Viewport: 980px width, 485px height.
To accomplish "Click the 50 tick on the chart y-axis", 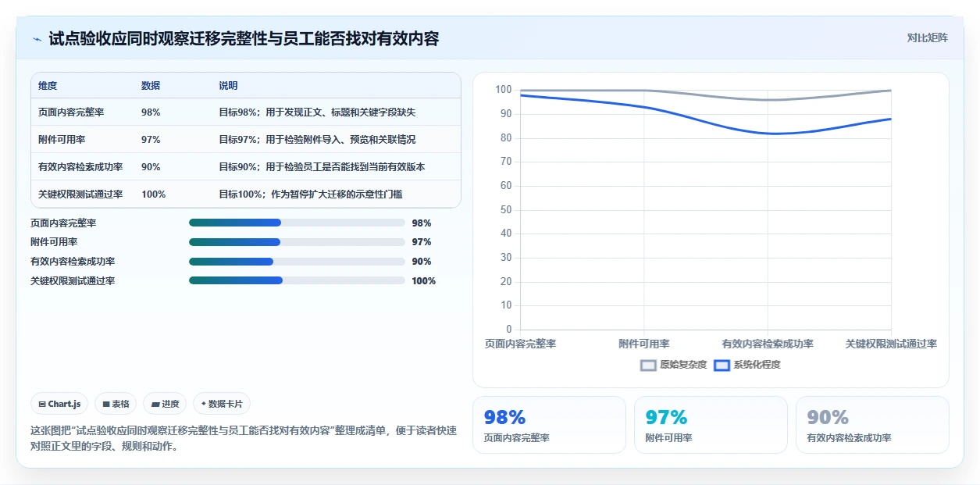I will tap(506, 209).
